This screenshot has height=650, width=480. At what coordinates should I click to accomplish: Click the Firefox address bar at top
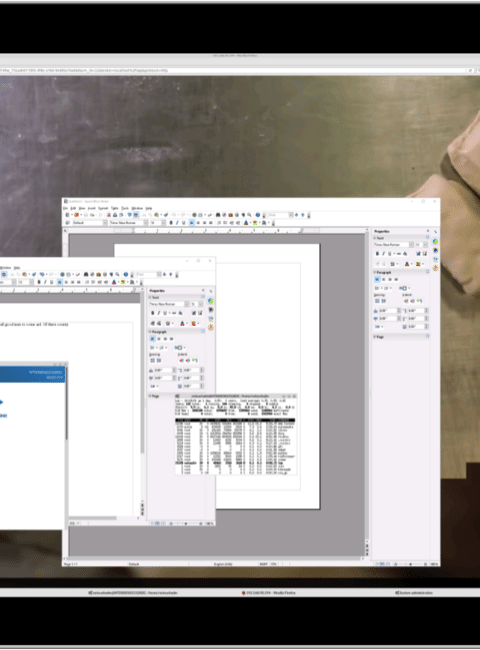tap(234, 70)
